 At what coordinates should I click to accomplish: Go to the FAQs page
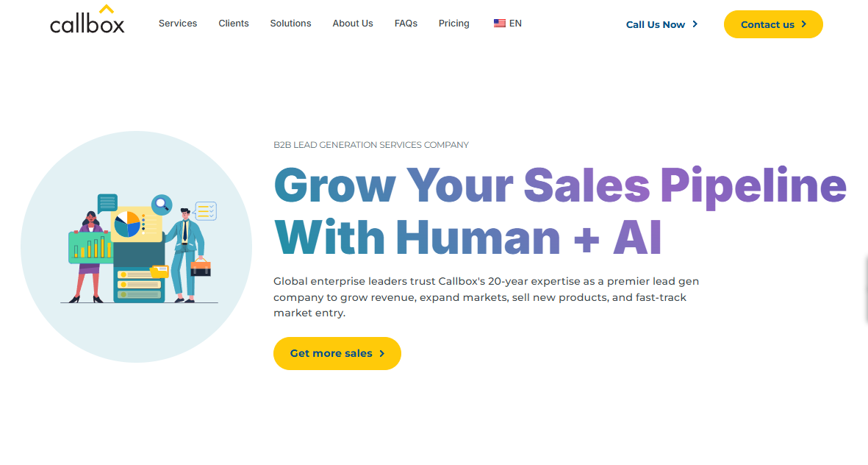(x=406, y=24)
